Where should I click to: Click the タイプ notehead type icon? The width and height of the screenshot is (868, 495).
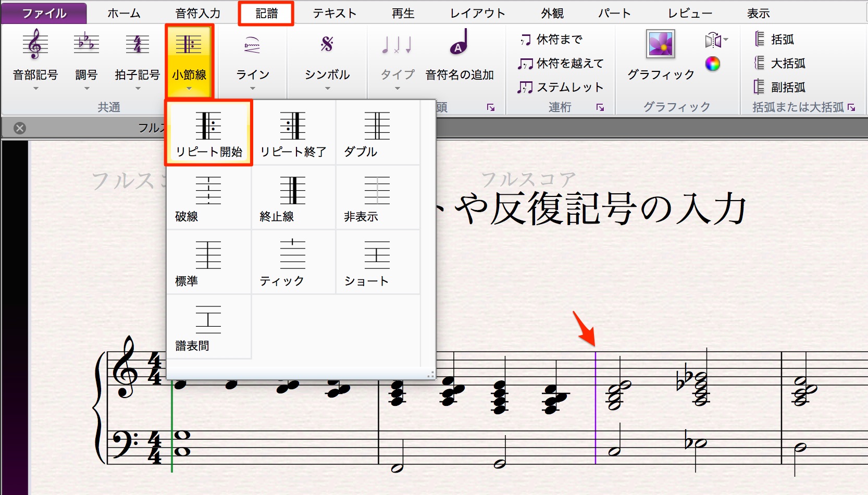coord(397,45)
